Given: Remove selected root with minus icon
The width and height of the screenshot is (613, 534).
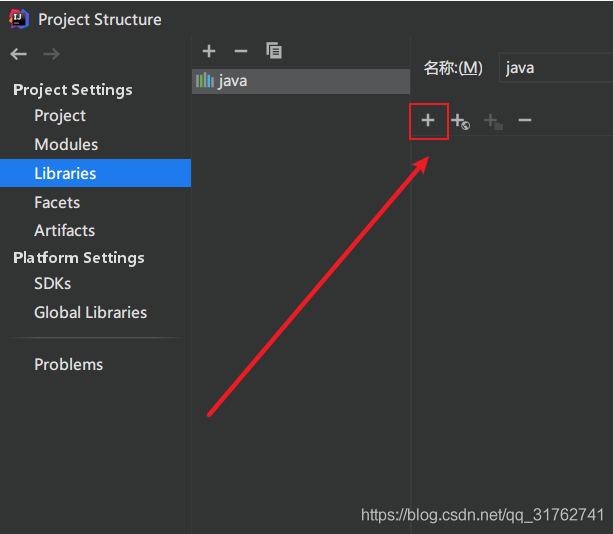Looking at the screenshot, I should click(525, 121).
